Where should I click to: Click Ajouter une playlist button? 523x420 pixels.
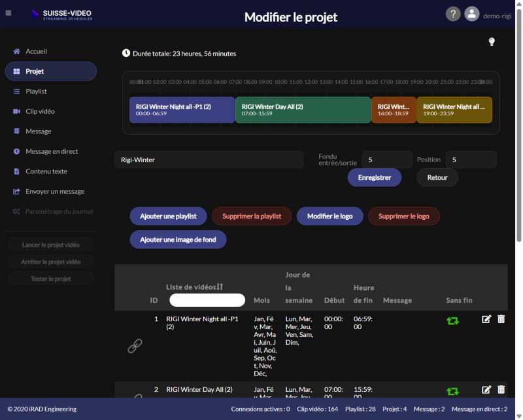coord(168,217)
